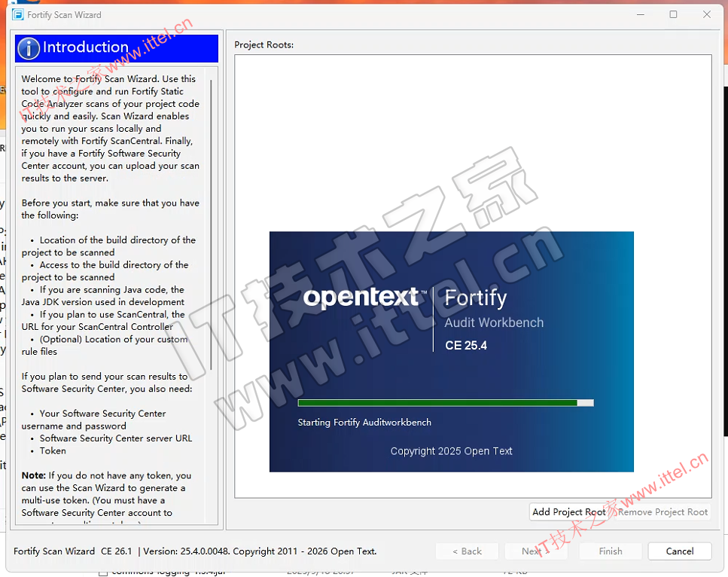Click the Introduction header banner
728x577 pixels.
(x=117, y=48)
